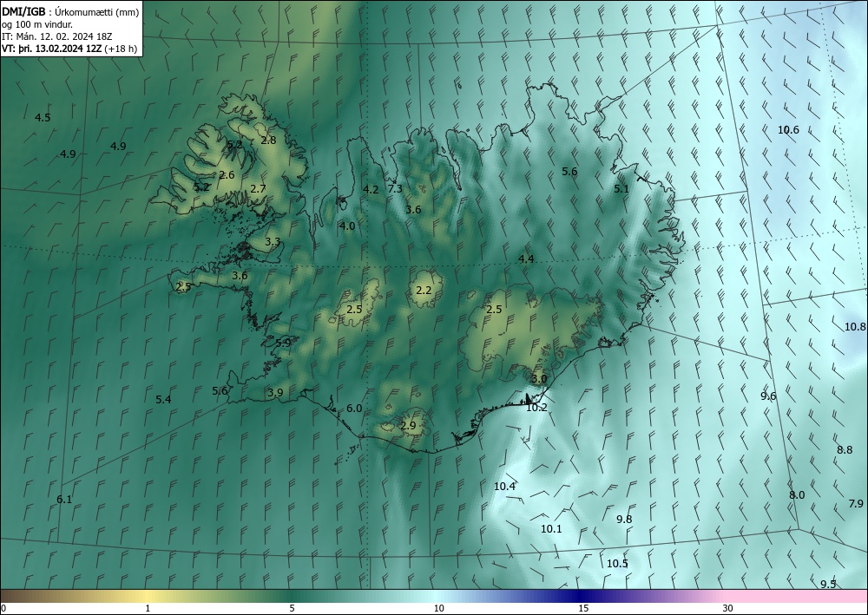Click the valid time "VT: þri. 13.02.2024 12Z"

point(51,49)
